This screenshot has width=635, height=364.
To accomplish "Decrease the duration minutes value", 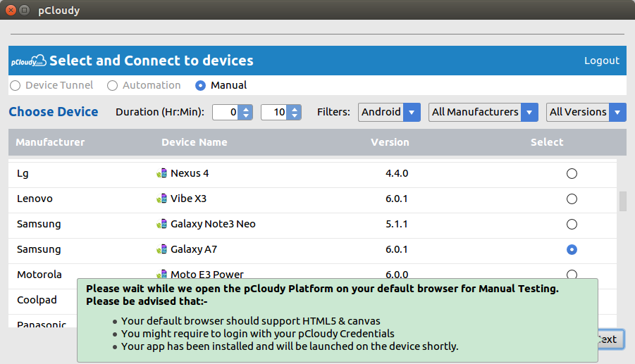I will pyautogui.click(x=295, y=116).
